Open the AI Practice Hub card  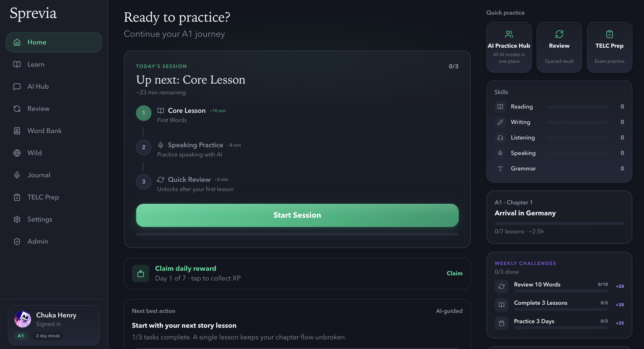(x=509, y=47)
